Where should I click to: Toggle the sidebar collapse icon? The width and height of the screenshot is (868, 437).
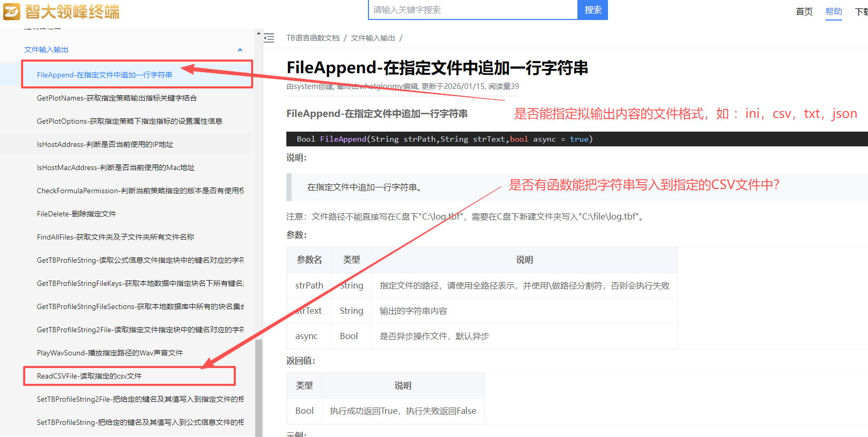point(269,38)
